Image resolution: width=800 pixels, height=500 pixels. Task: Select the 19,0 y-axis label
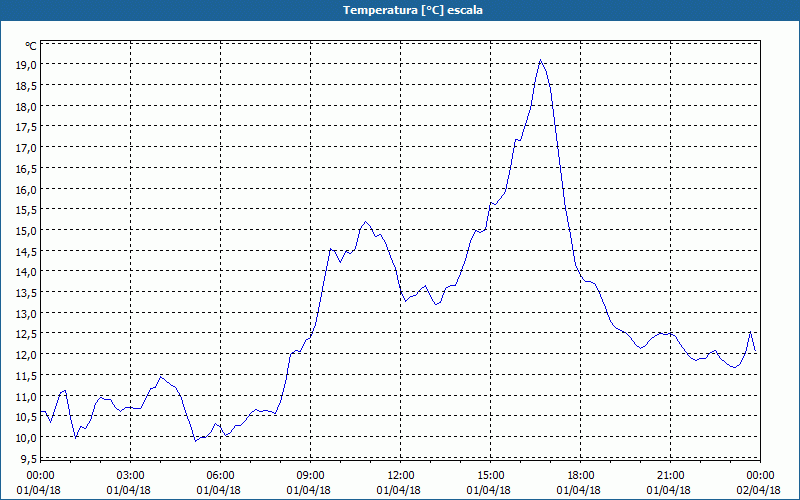[x=26, y=65]
